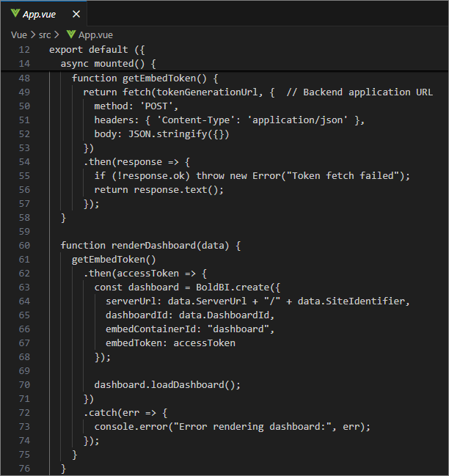This screenshot has height=476, width=449.
Task: Click the renderDashboard function name on line 60
Action: click(156, 245)
